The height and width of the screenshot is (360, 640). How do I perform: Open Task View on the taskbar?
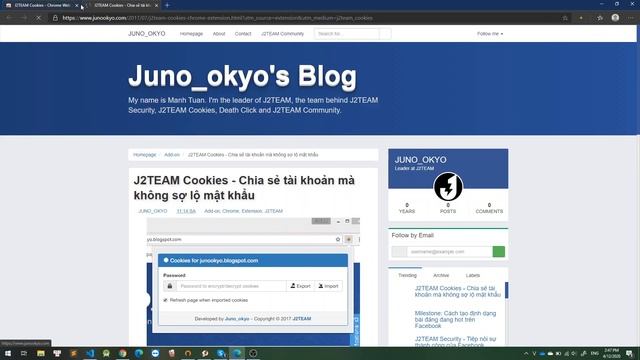click(24, 353)
